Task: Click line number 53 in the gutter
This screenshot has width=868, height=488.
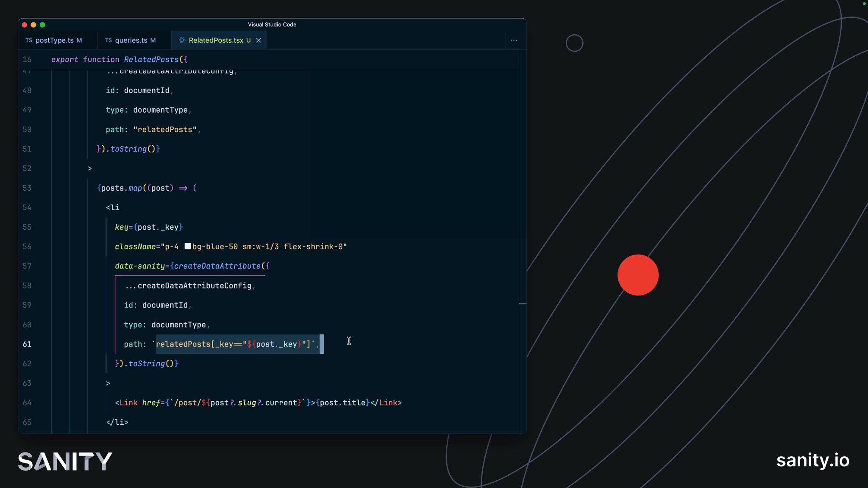Action: [x=27, y=188]
